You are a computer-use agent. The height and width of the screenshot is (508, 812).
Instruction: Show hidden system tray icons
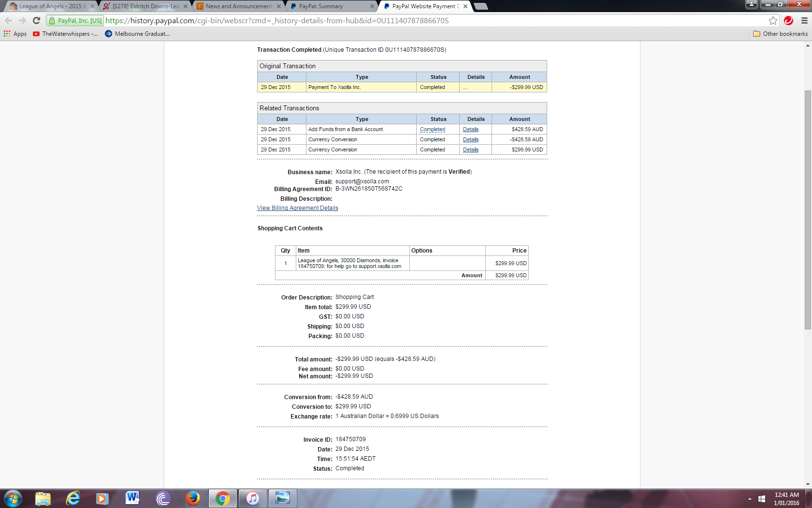tap(750, 498)
